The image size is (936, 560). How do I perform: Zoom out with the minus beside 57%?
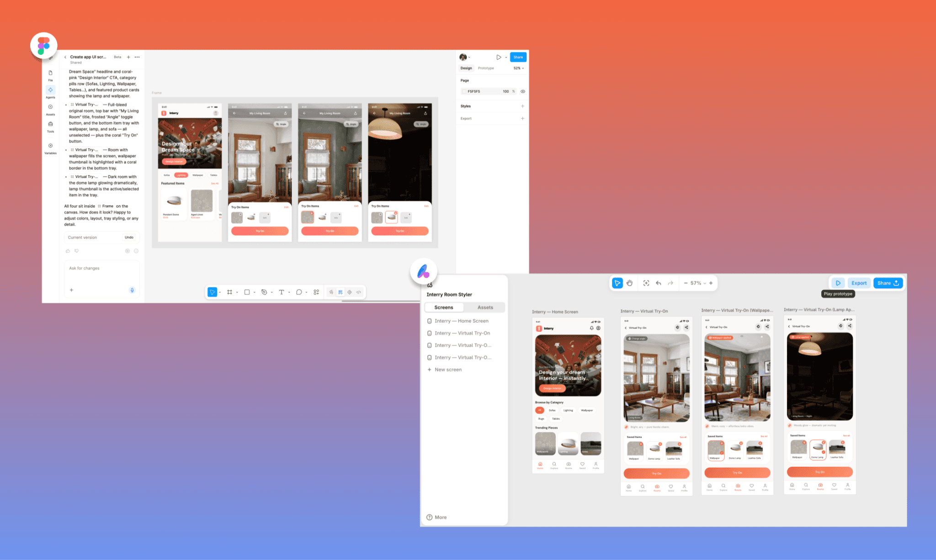(x=686, y=283)
